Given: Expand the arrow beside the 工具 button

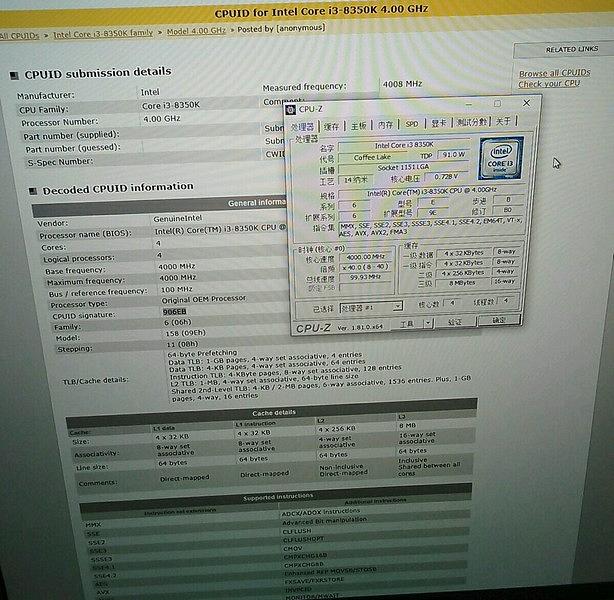Looking at the screenshot, I should pos(428,323).
